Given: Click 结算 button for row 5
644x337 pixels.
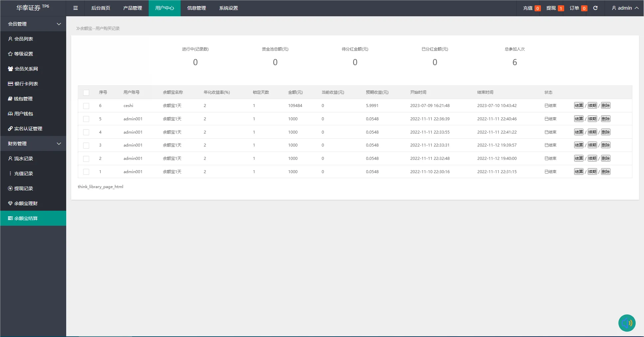Looking at the screenshot, I should click(x=579, y=119).
